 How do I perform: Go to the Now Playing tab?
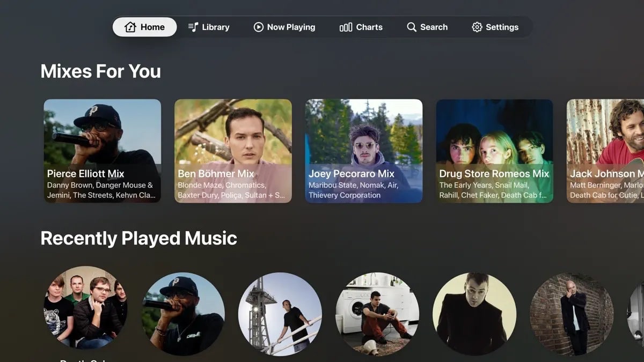(x=284, y=27)
